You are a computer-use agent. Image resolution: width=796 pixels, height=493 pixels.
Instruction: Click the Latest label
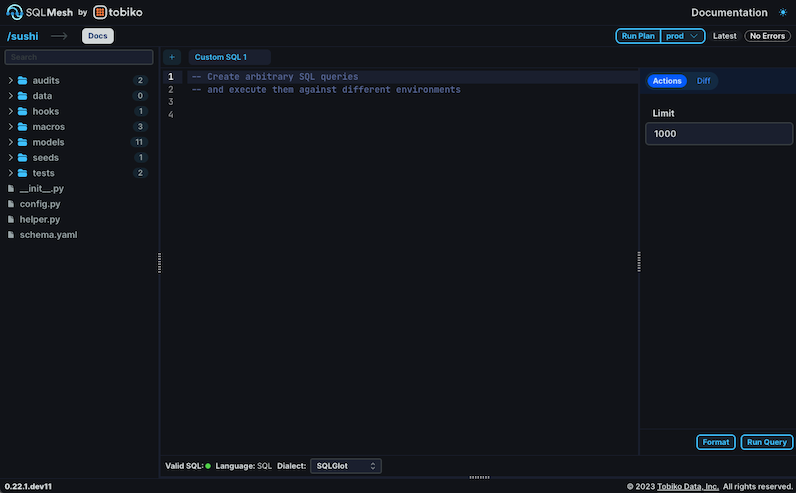(x=724, y=36)
